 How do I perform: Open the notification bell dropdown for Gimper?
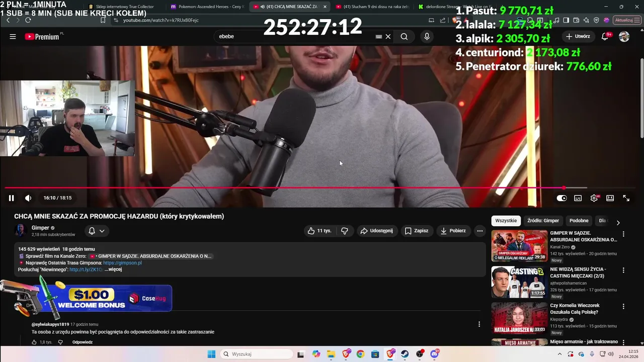click(x=97, y=231)
